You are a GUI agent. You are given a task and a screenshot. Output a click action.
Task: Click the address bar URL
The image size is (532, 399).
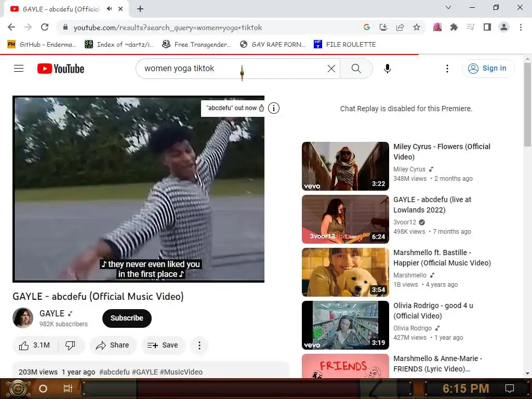168,28
